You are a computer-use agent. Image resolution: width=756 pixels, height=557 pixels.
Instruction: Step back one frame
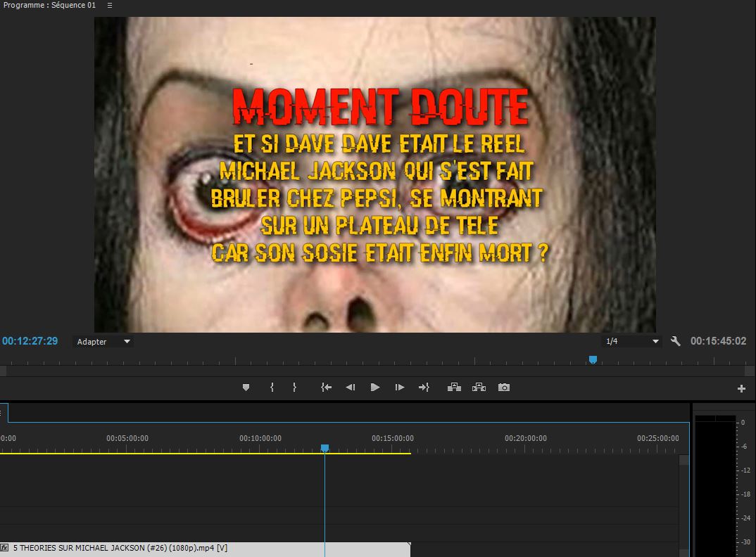point(351,388)
